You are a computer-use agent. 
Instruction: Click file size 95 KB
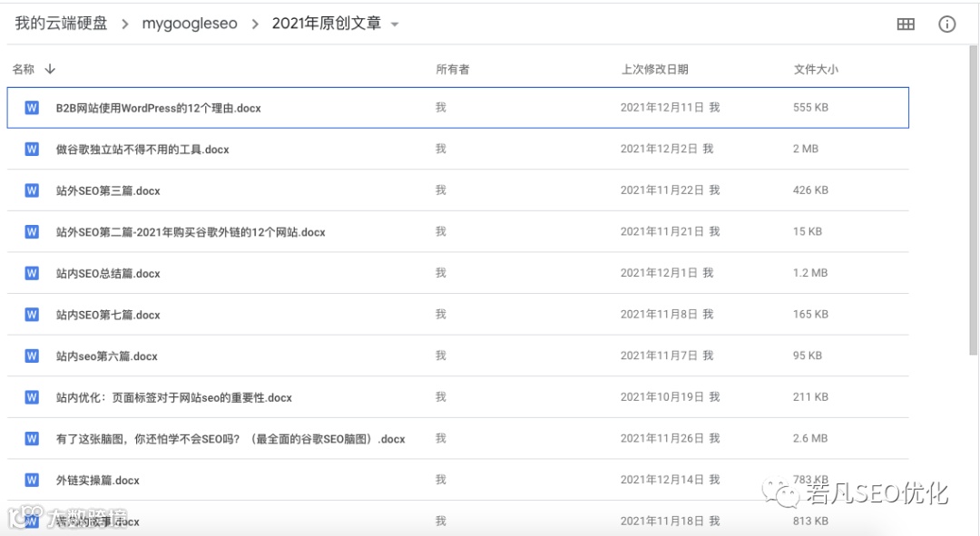(808, 355)
